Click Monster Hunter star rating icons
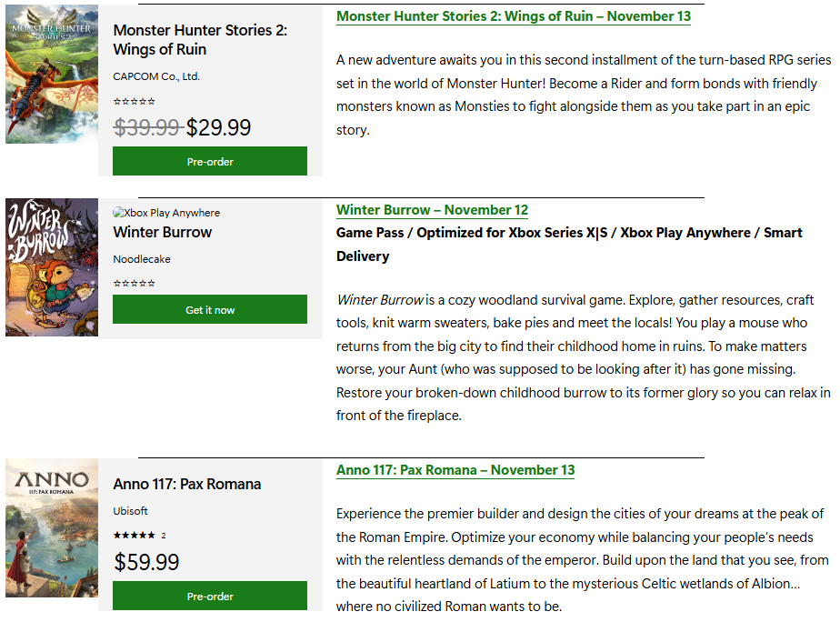 135,102
